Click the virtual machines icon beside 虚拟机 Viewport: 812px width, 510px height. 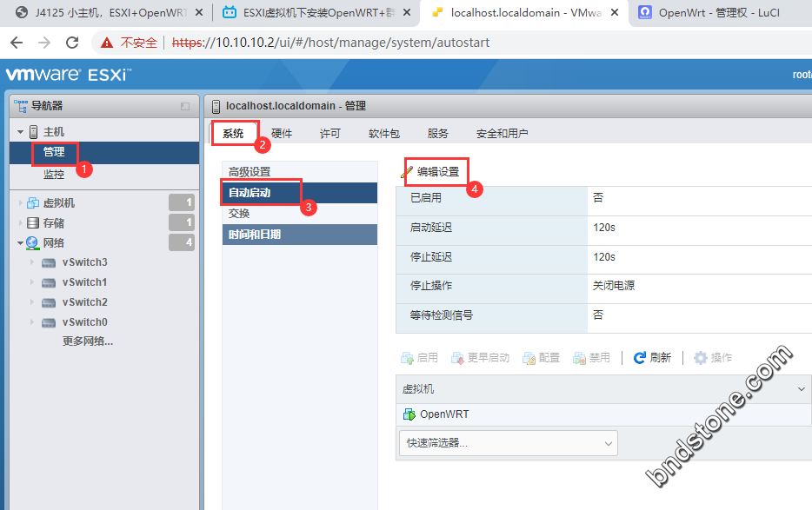(x=33, y=203)
